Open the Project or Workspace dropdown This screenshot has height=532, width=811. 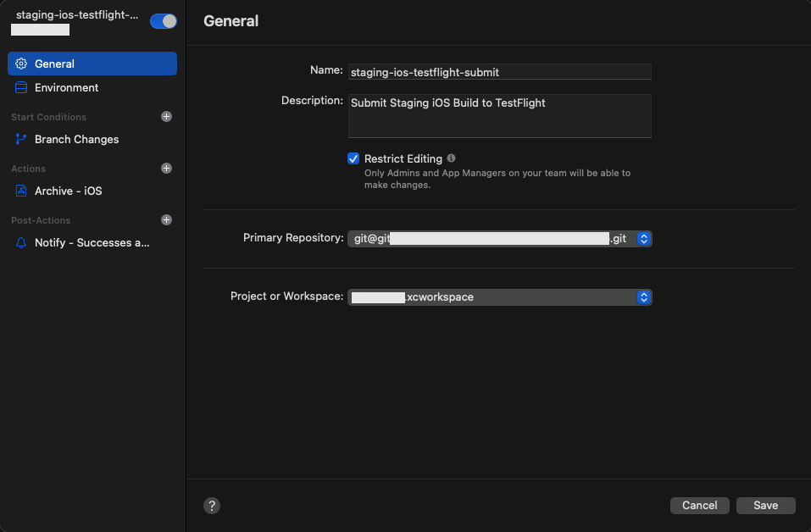pos(643,297)
